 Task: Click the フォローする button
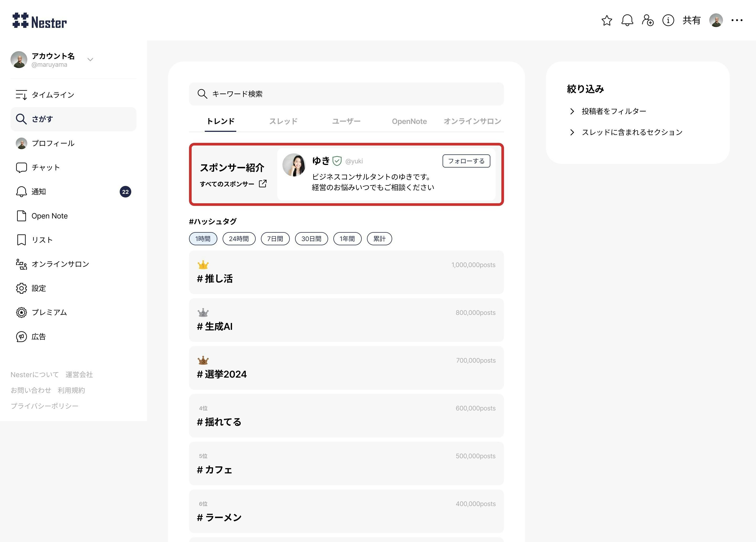(x=466, y=161)
